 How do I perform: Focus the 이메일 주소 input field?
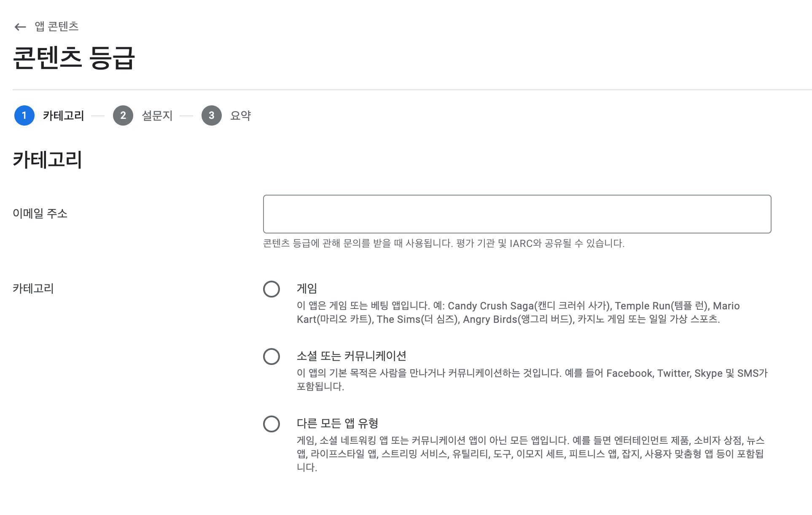517,214
